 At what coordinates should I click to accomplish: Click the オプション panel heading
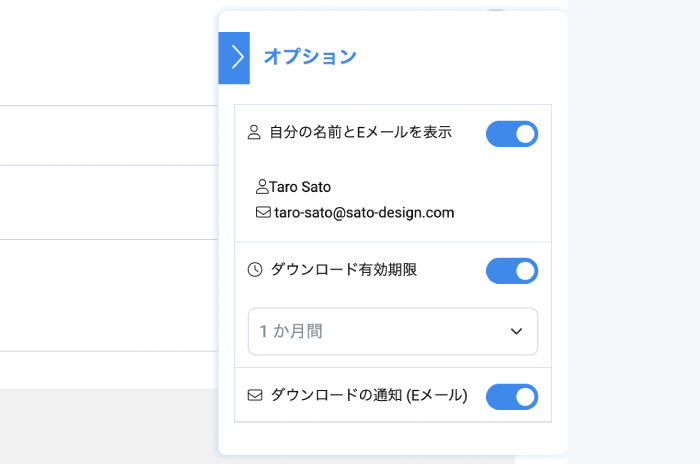[x=310, y=57]
